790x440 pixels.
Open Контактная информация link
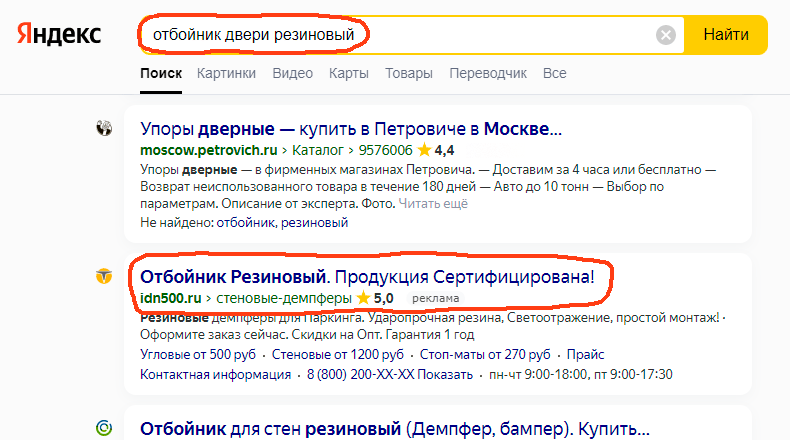215,374
